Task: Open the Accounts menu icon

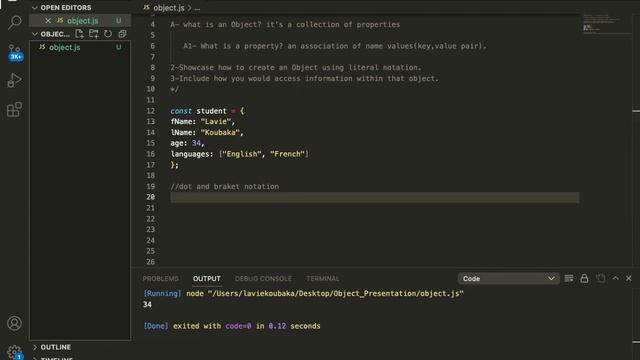Action: pos(15,323)
